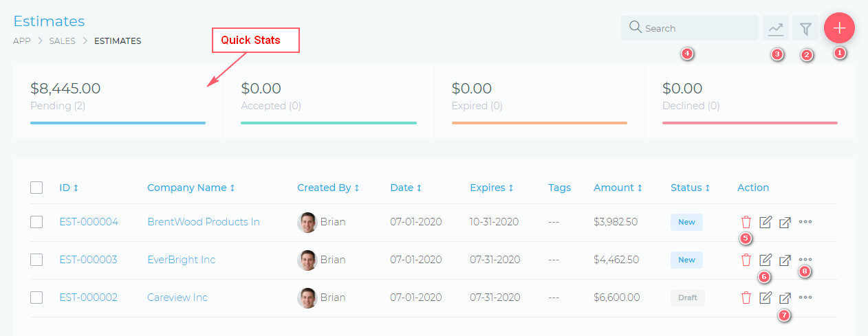Open EST-000002 in new window icon
Viewport: 868px width, 336px height.
click(x=785, y=298)
